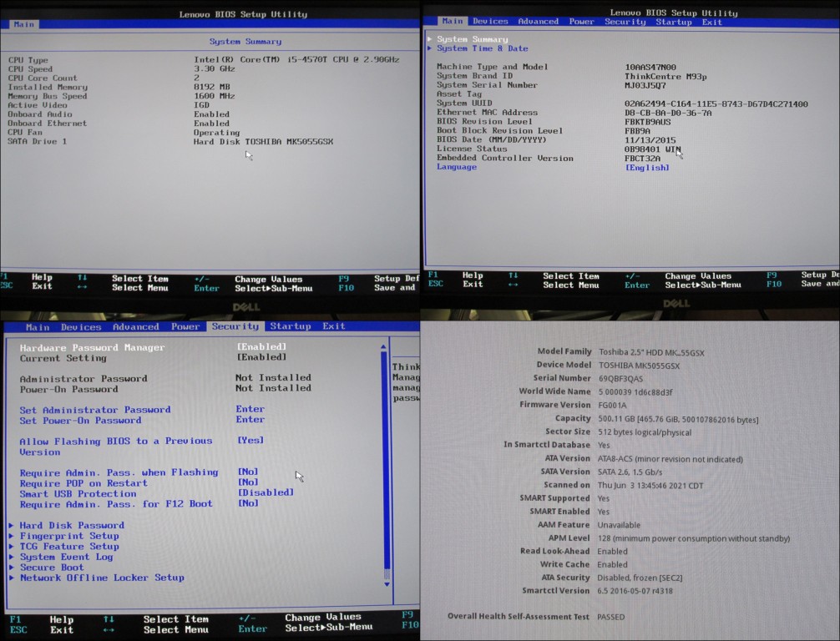Click scrollbar up arrow in Security screen
The width and height of the screenshot is (840, 641).
point(383,347)
